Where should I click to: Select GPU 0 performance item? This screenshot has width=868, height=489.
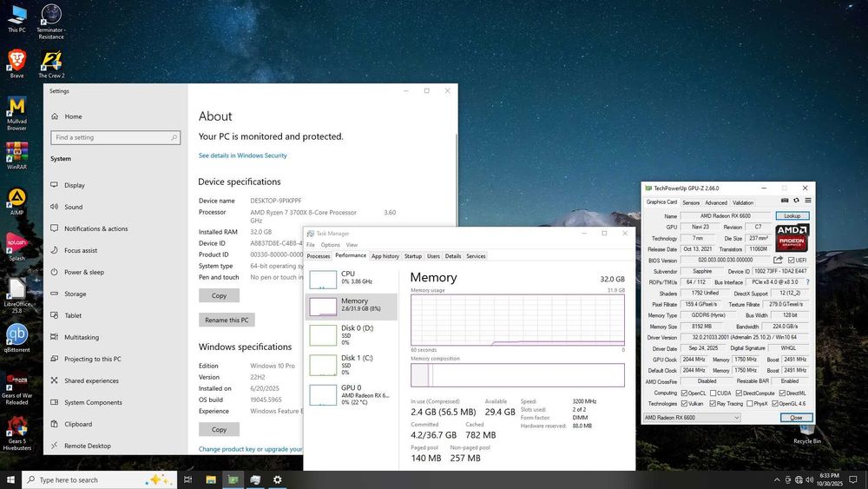pos(352,395)
